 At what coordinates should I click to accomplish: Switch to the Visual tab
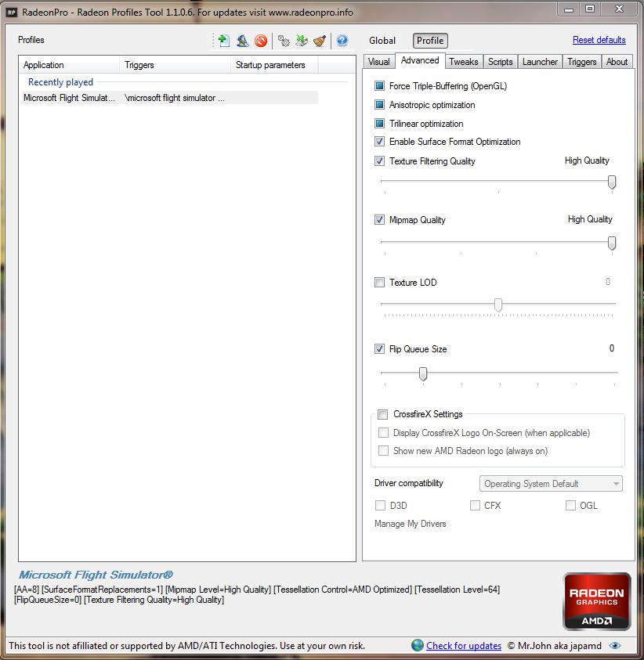pos(379,61)
